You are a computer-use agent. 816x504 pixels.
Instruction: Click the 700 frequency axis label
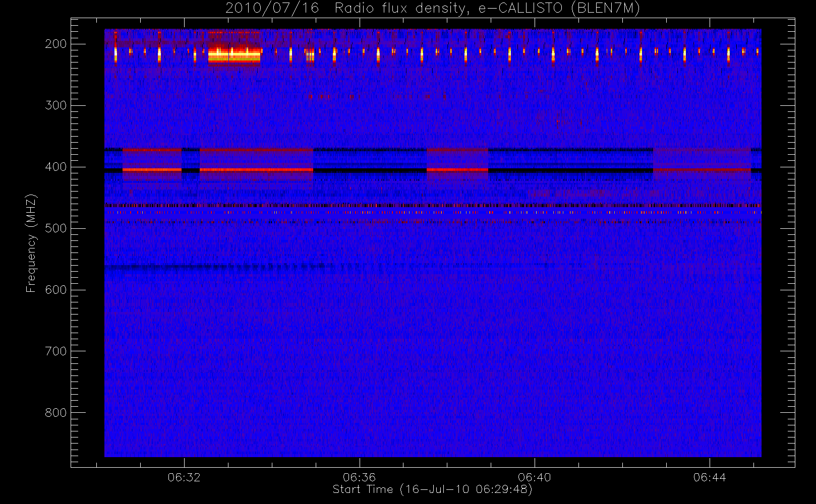point(55,351)
